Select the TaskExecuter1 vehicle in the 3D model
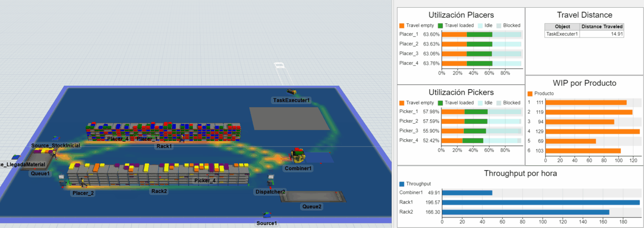644x228 pixels. pyautogui.click(x=292, y=92)
